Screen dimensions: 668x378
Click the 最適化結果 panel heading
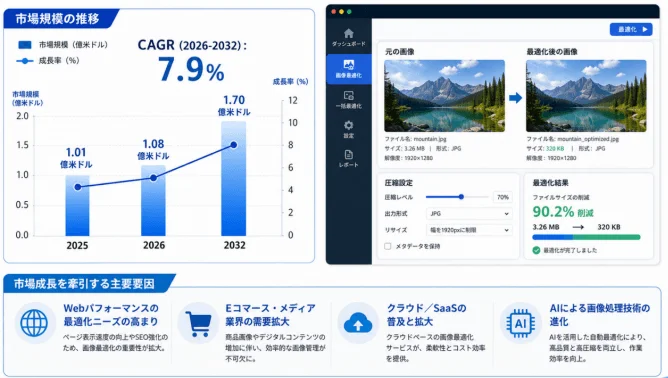550,183
